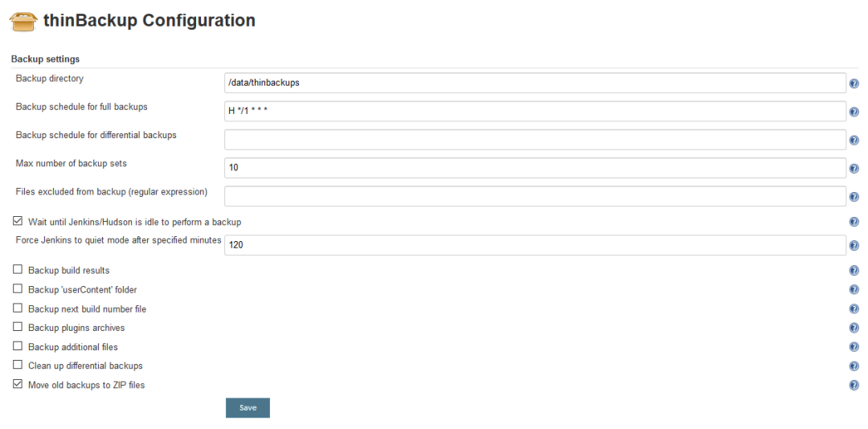
Task: Open help for full backup schedule
Action: tap(854, 112)
